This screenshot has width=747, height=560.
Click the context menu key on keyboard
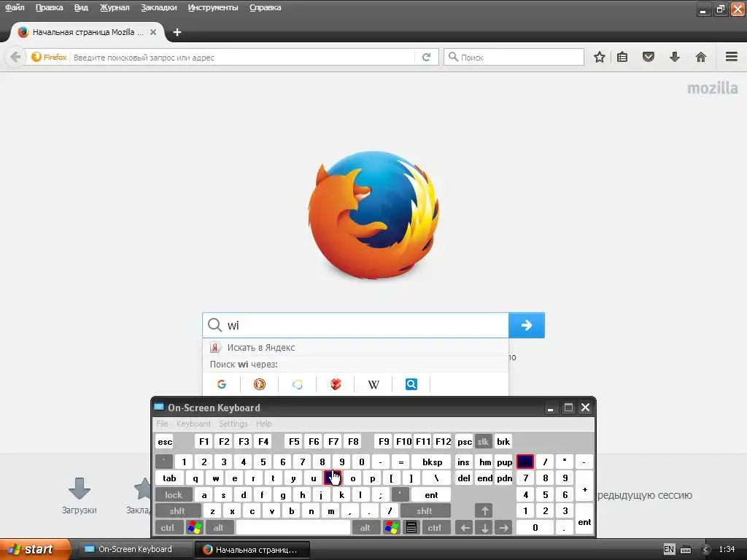tap(411, 528)
